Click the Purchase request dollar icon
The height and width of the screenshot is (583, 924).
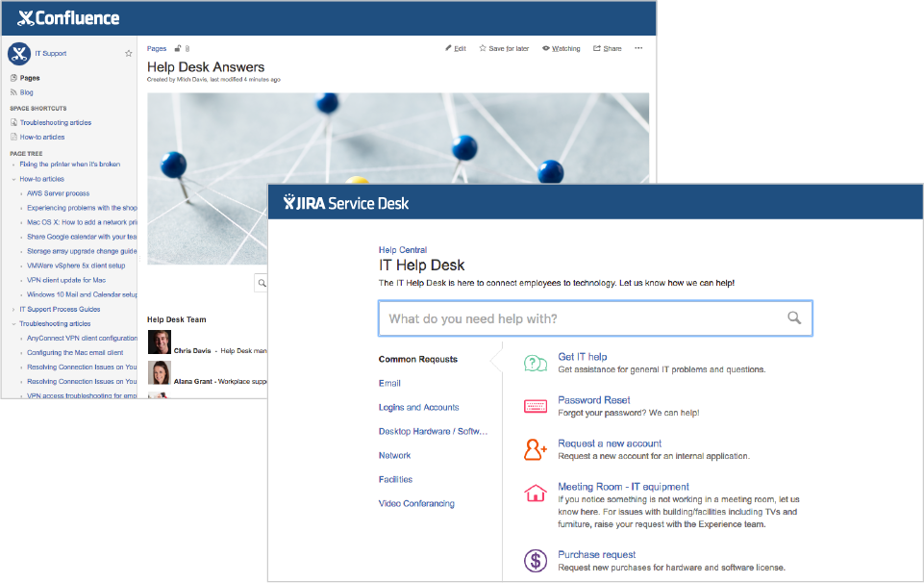(x=536, y=561)
